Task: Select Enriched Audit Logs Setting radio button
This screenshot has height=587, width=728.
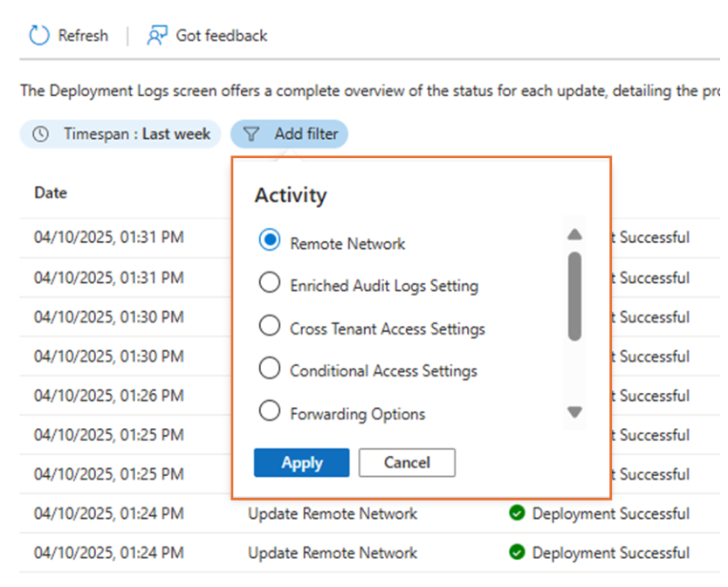Action: tap(269, 282)
